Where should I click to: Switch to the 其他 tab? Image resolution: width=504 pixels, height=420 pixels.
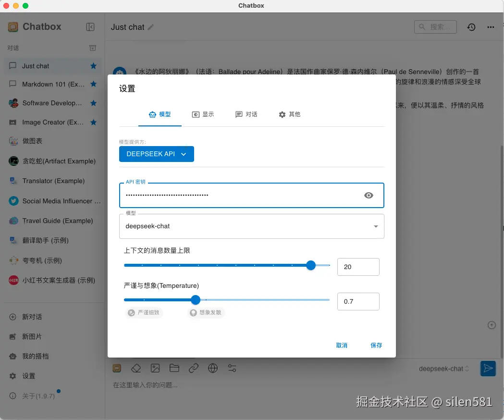tap(289, 114)
